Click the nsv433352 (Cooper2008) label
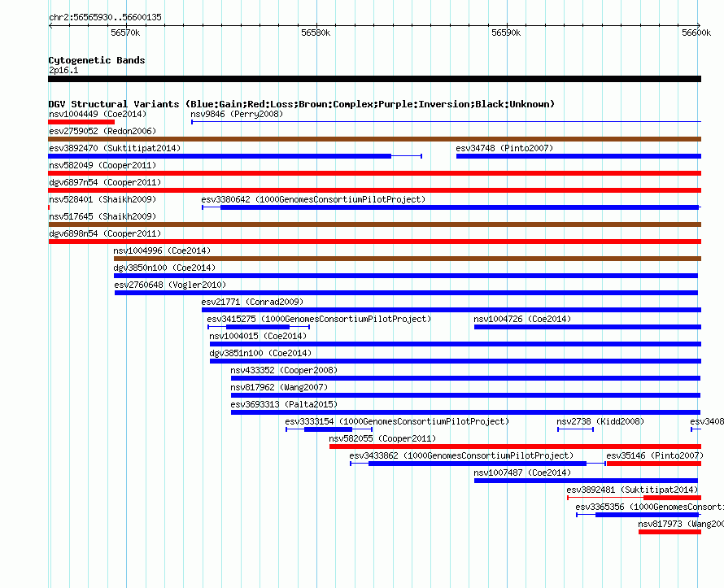Screen dimensions: 724x588 tap(284, 370)
